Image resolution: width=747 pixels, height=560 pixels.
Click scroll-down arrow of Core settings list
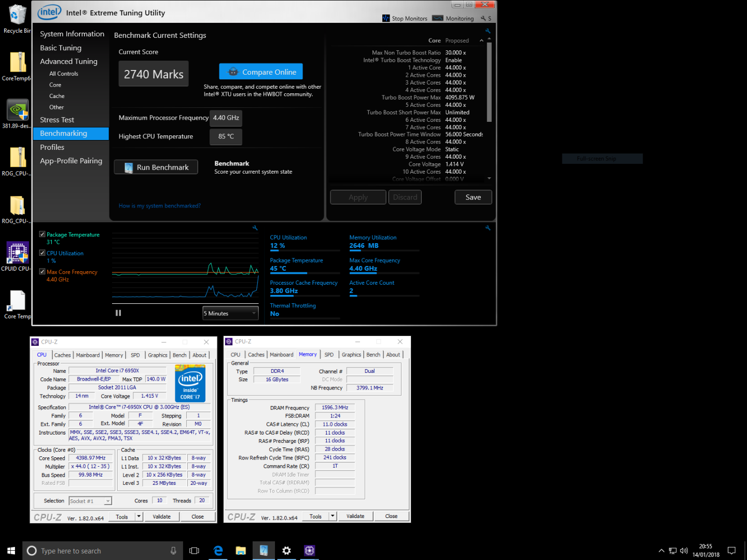[x=489, y=178]
